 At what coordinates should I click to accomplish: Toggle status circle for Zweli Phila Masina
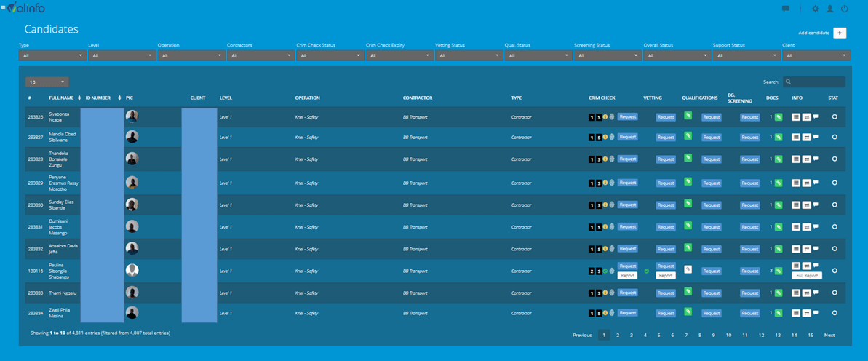tap(835, 313)
